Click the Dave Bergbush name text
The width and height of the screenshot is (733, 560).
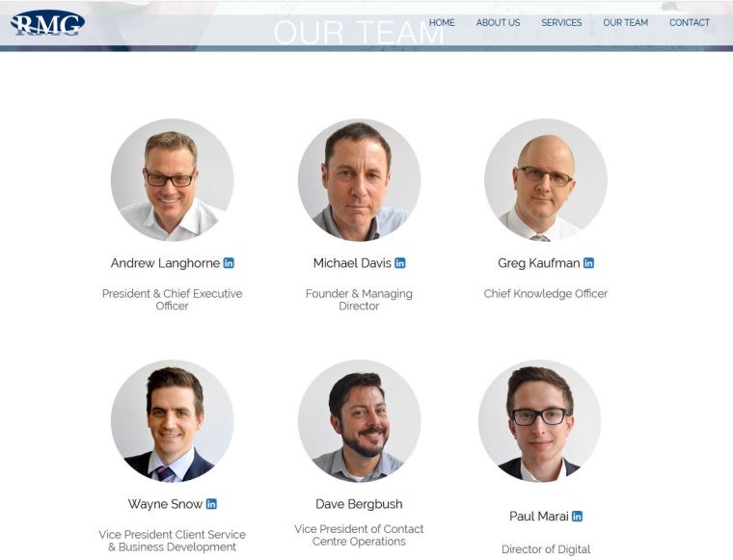(359, 504)
